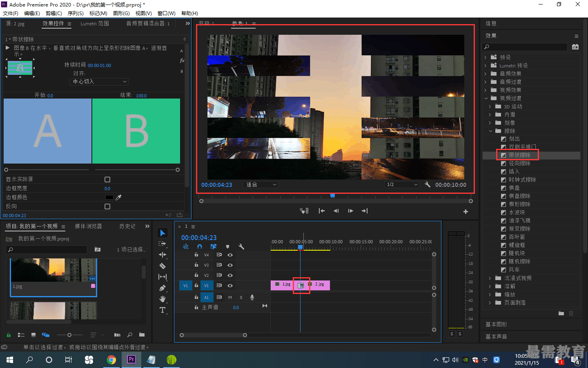Screen dimensions: 588x368
Task: Toggle V4 track visibility eye
Action: 230,255
